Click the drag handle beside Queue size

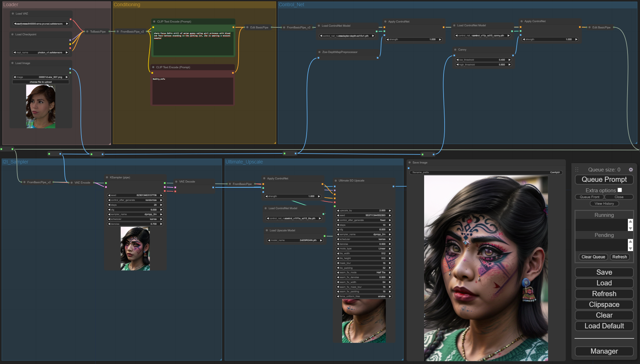click(577, 170)
